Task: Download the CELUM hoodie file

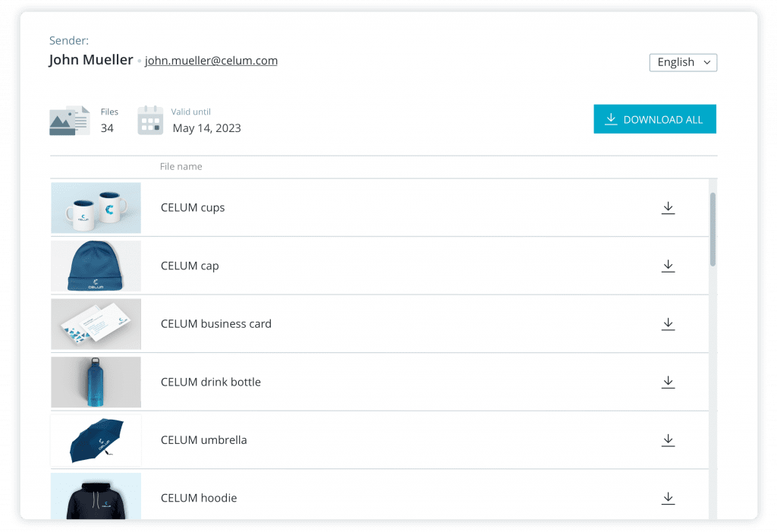Action: [x=668, y=498]
